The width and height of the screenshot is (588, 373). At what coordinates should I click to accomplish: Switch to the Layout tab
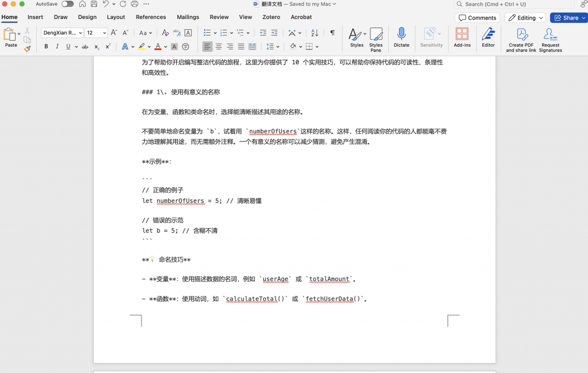click(116, 17)
